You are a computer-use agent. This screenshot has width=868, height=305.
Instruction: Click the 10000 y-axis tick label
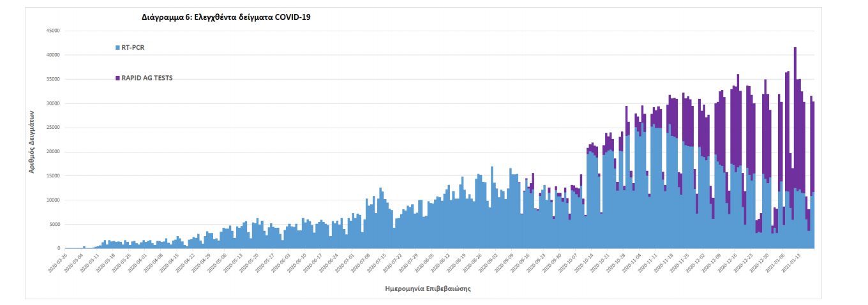pos(52,200)
